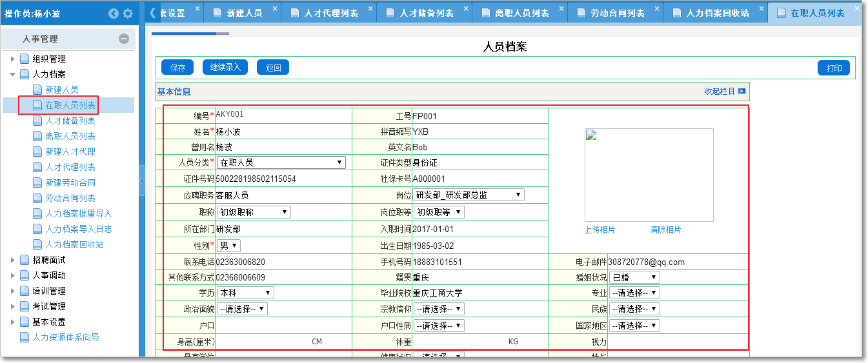Open the 人员分类 dropdown
Screen dimensions: 868x363
pos(281,162)
